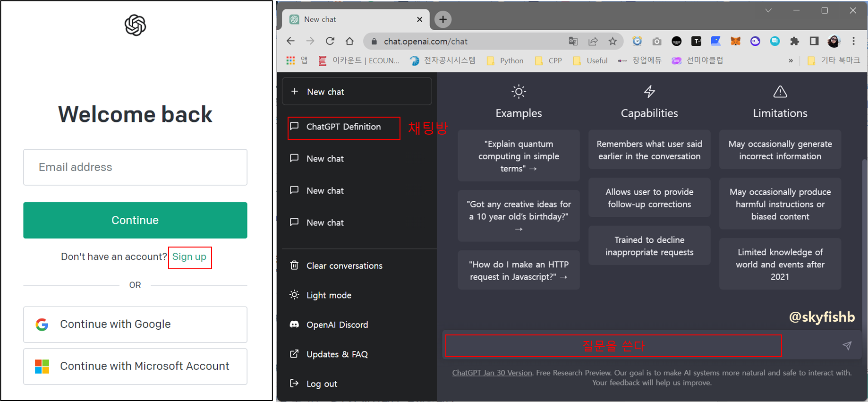Select the 10 year old's birthday ideas example
The height and width of the screenshot is (402, 868).
click(519, 216)
